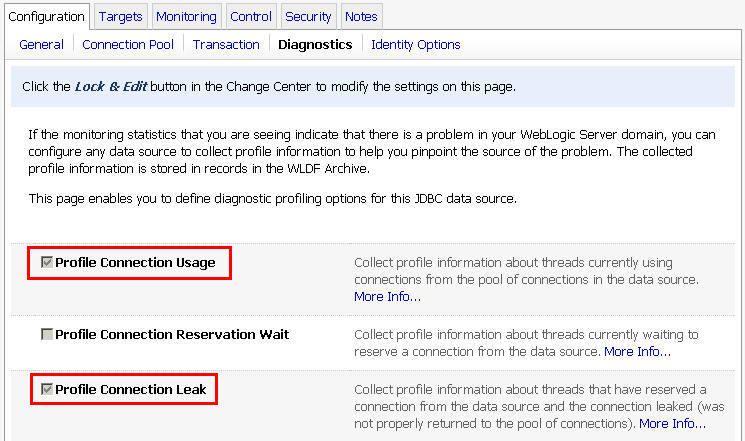
Task: Click the WLDF Archive description paragraph
Action: pos(372,152)
